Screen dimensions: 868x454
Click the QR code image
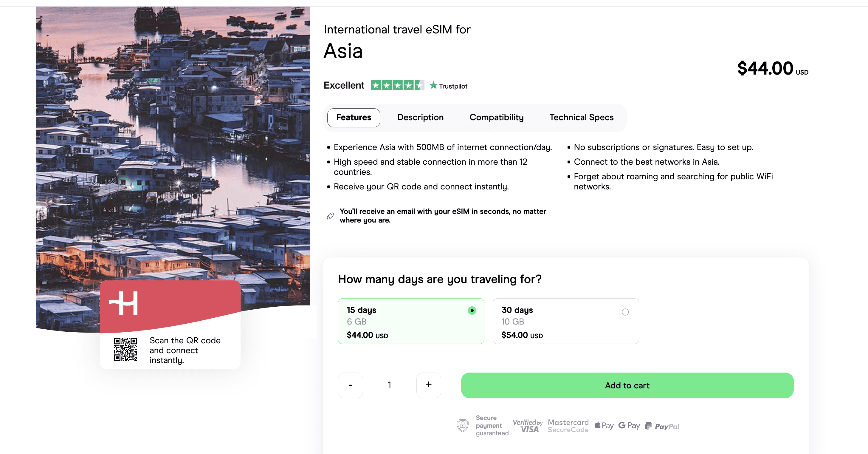(x=125, y=349)
